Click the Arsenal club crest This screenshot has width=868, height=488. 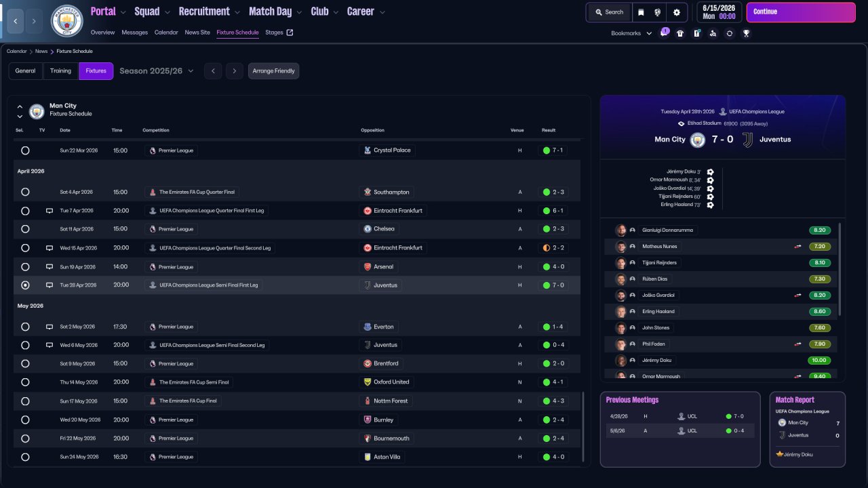pyautogui.click(x=367, y=267)
